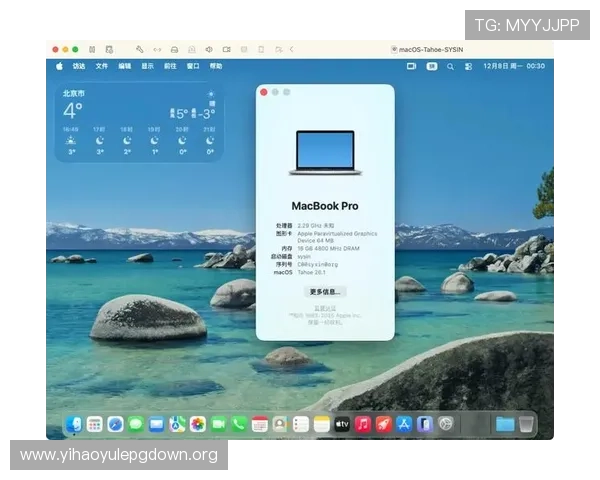Open virtual machine settings via the wrench icon

[x=140, y=49]
